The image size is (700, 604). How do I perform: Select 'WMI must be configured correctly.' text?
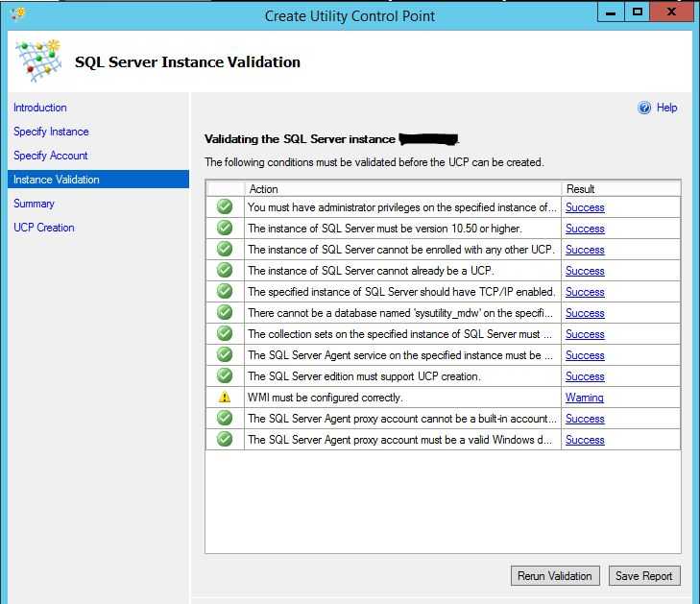pos(325,398)
